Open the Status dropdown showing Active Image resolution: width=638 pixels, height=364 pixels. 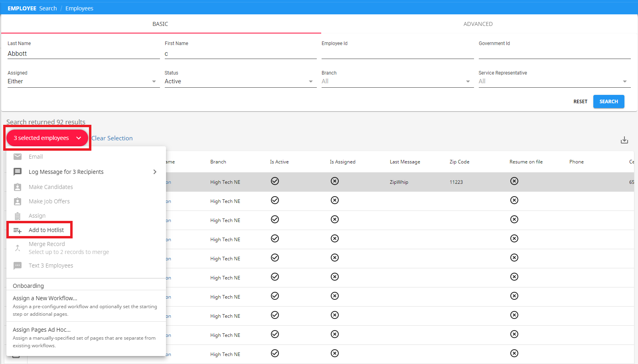(240, 81)
